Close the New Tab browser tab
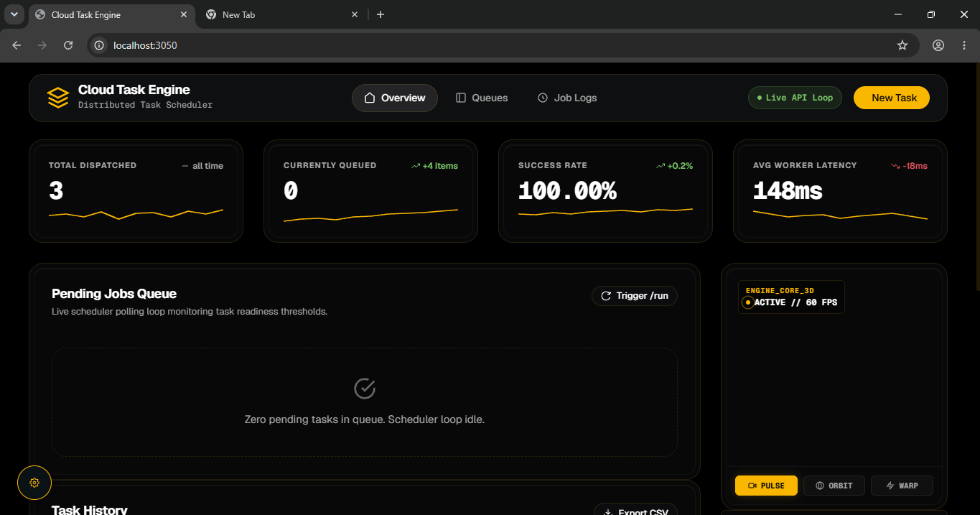 pyautogui.click(x=355, y=14)
